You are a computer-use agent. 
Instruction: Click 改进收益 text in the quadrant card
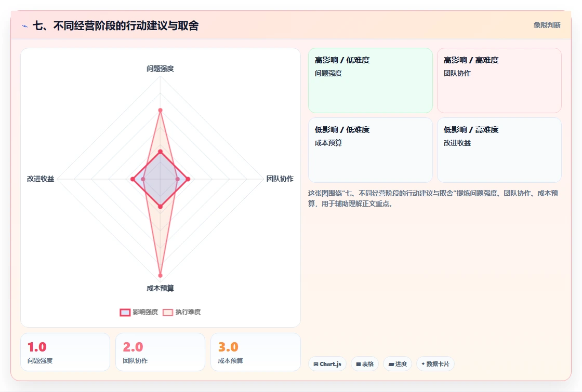click(457, 143)
